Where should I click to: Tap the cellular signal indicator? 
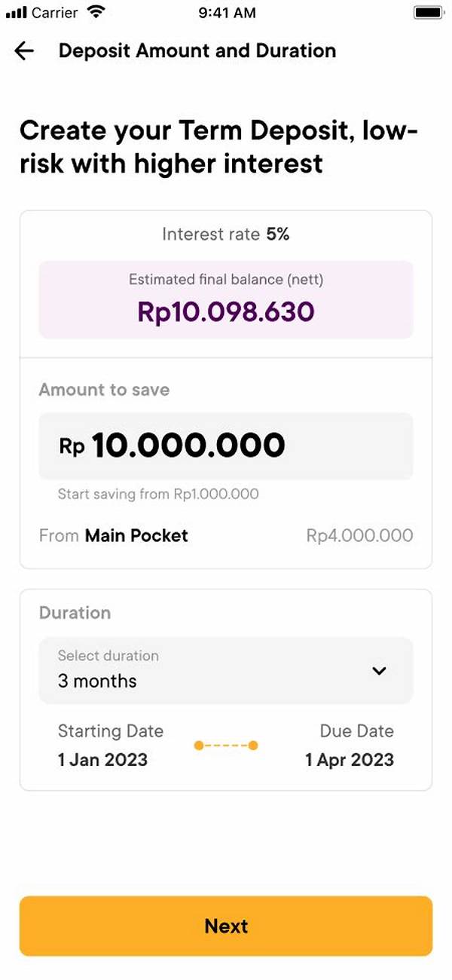tap(17, 11)
